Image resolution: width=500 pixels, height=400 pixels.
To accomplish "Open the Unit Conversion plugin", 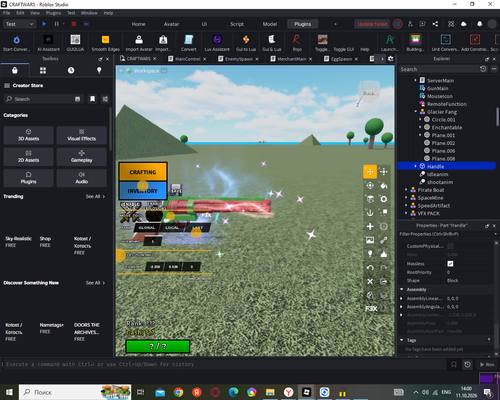I will coord(445,43).
